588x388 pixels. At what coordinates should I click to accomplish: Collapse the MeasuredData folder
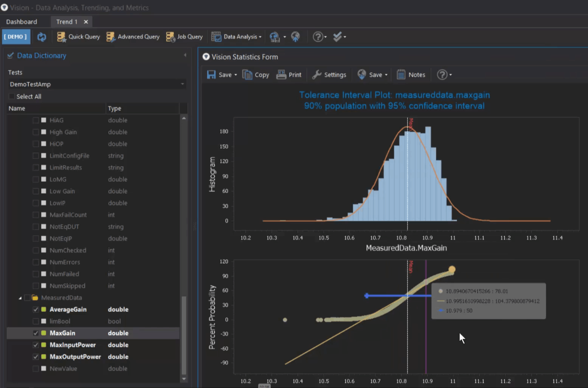20,298
